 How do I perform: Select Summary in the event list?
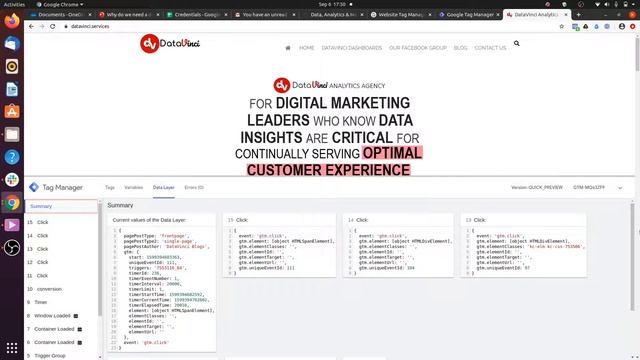(61, 206)
